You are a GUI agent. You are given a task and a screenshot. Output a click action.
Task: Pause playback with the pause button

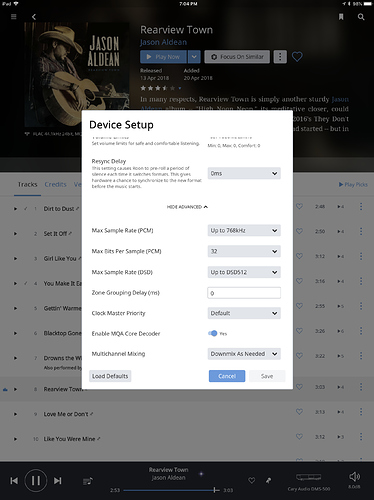[36, 481]
